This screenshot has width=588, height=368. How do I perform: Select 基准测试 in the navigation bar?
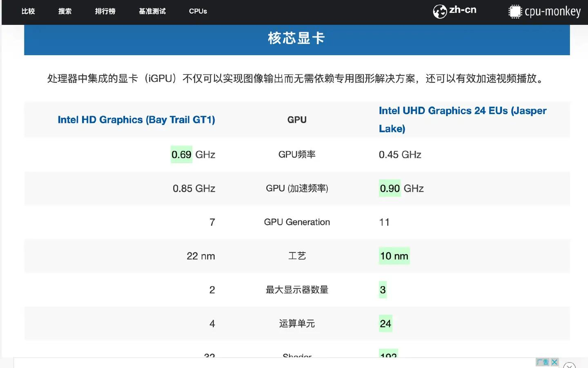(152, 11)
